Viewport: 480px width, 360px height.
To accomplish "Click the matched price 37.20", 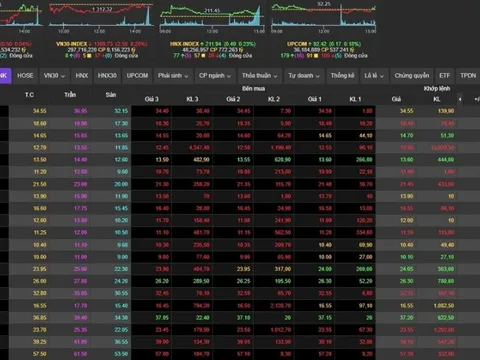I will (407, 318).
